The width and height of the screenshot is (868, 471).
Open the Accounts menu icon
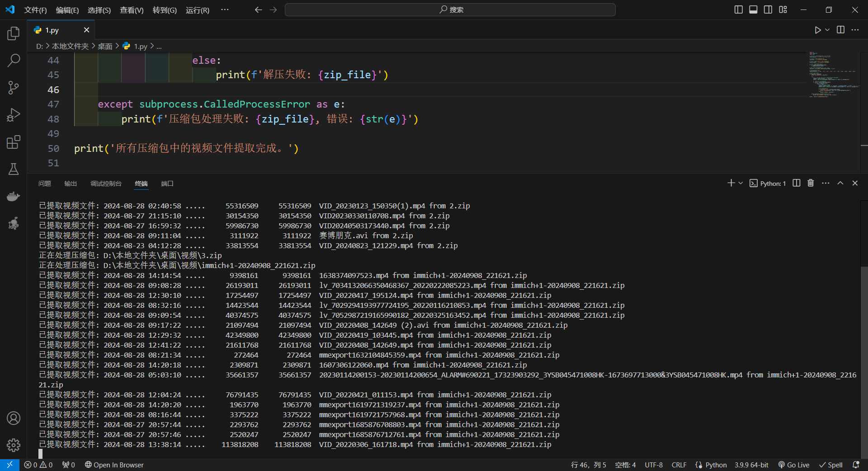coord(14,418)
